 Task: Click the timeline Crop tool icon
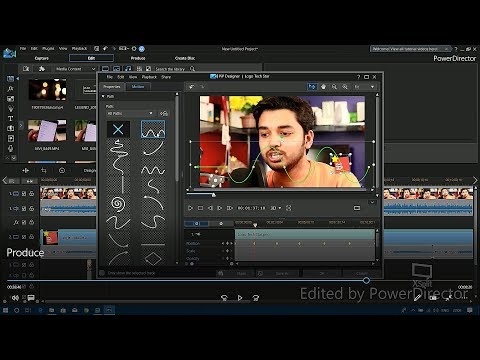click(x=44, y=170)
